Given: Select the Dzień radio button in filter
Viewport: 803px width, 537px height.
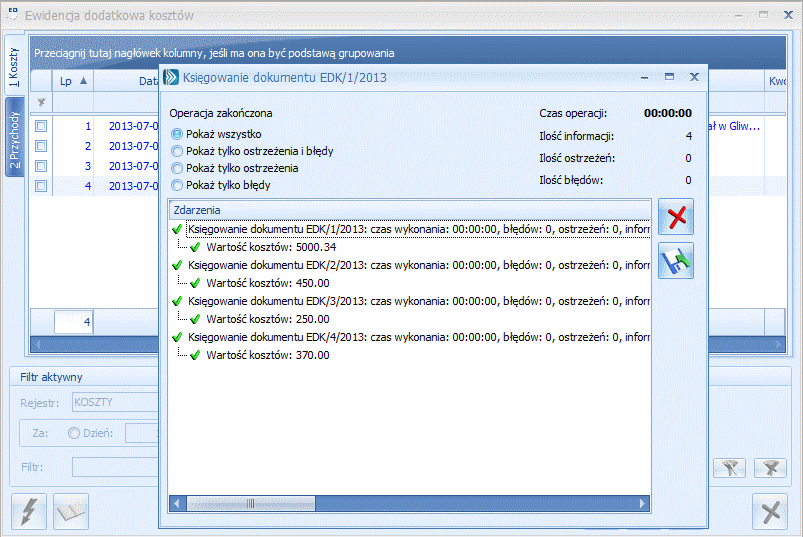Looking at the screenshot, I should pyautogui.click(x=74, y=433).
